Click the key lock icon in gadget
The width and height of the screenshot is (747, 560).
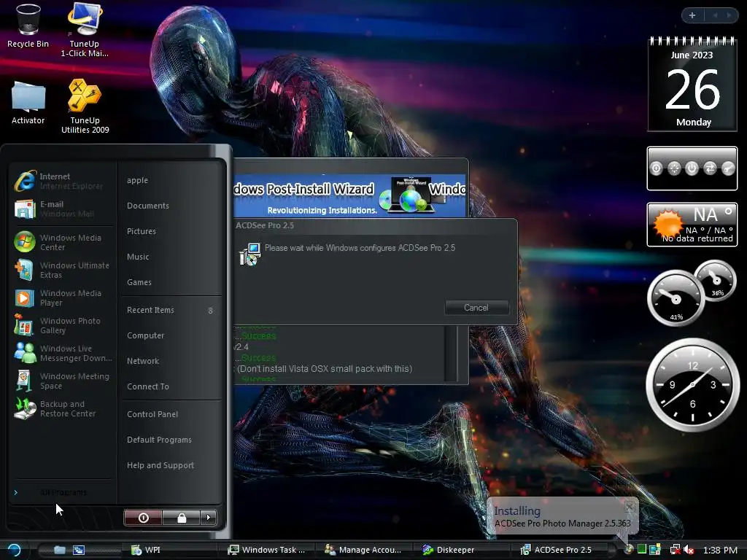(x=728, y=168)
